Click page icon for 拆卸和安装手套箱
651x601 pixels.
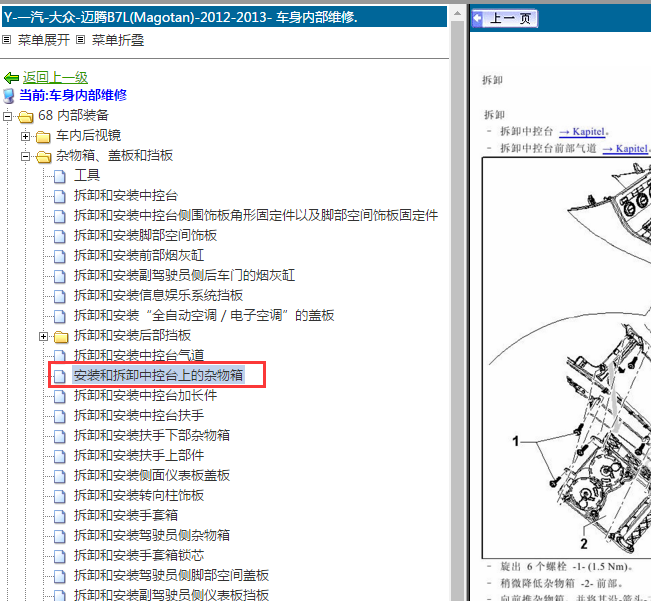click(x=60, y=516)
